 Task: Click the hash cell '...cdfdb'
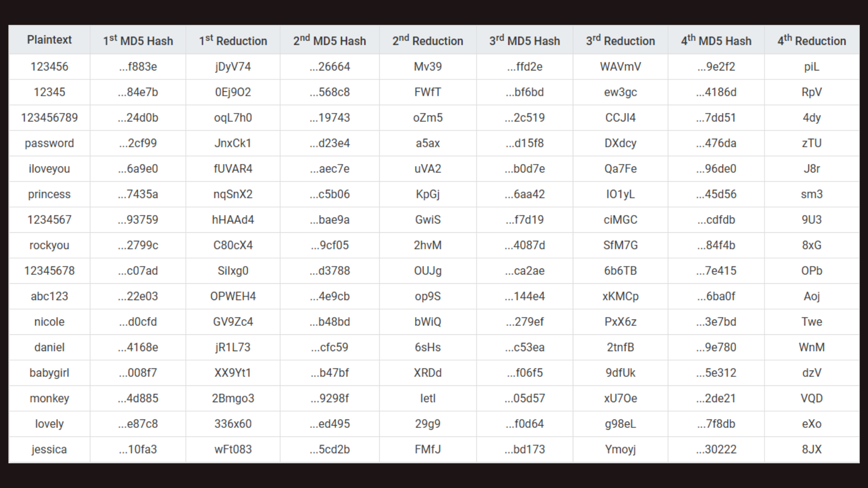[x=716, y=220]
